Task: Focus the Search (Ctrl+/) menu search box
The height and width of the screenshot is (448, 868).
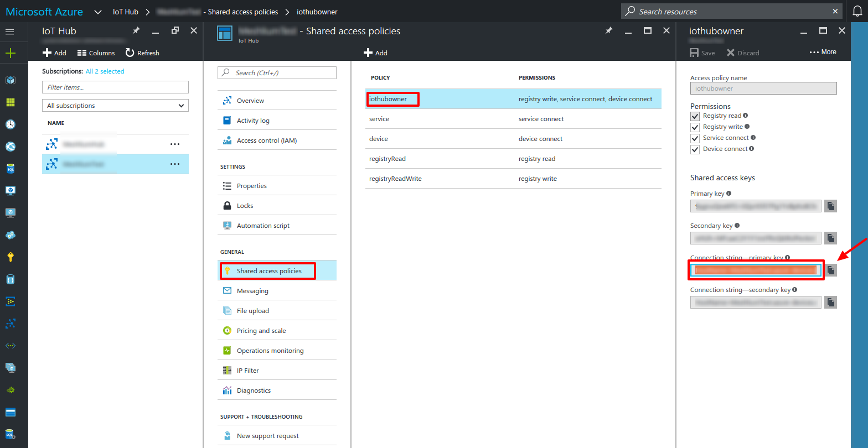Action: (277, 73)
